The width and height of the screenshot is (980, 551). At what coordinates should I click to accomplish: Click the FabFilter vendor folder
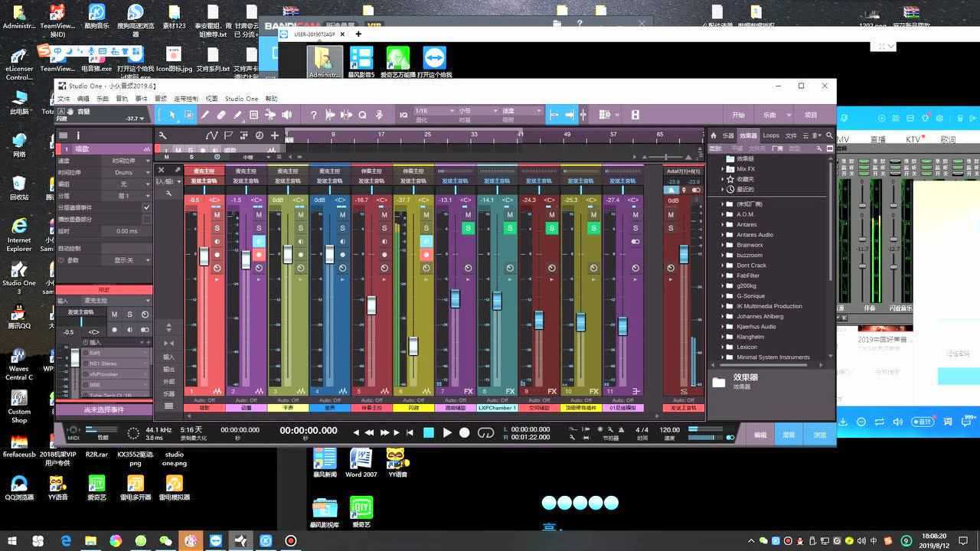click(x=748, y=275)
